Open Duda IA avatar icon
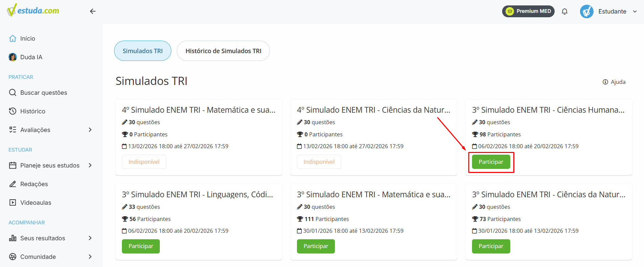 pos(13,57)
